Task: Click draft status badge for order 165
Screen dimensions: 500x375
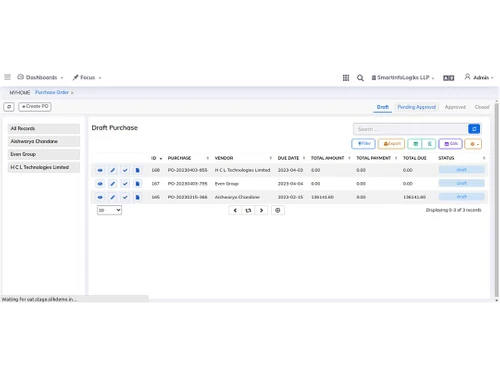Action: (x=461, y=197)
